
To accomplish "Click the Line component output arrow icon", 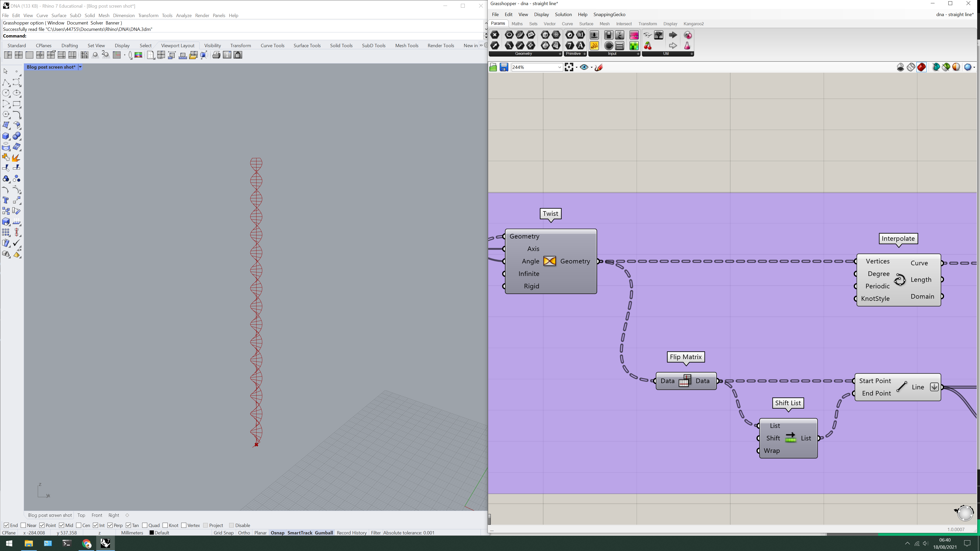I will tap(934, 387).
